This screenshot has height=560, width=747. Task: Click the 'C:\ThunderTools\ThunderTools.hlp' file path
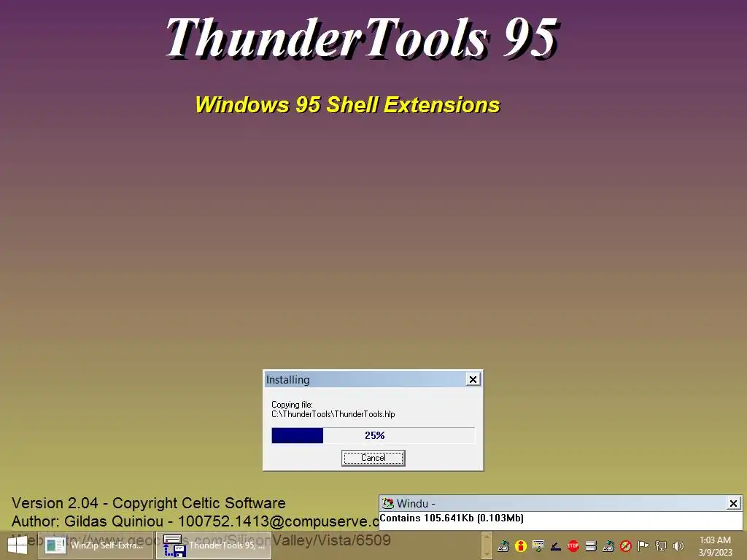pos(333,414)
